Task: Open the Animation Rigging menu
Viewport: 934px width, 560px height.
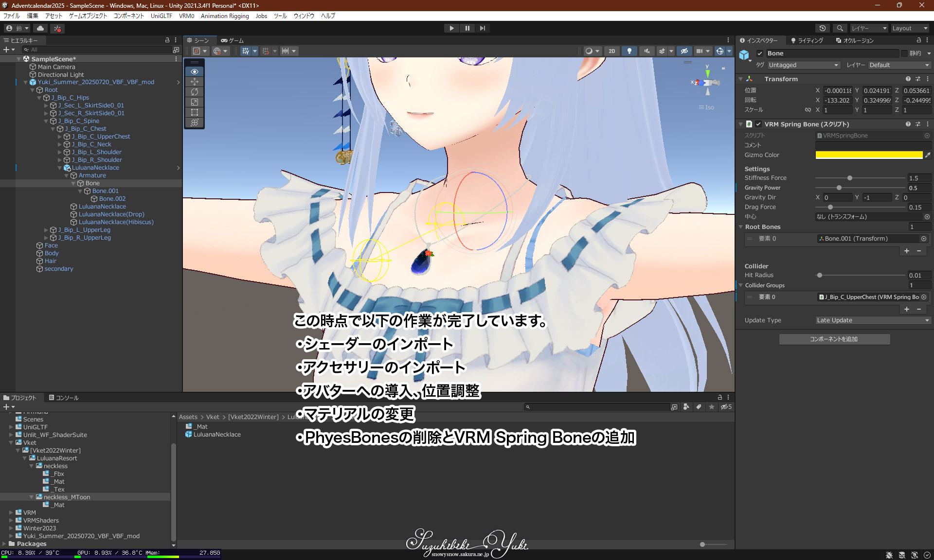Action: click(225, 16)
